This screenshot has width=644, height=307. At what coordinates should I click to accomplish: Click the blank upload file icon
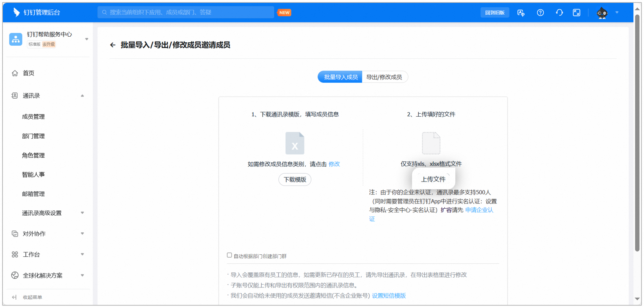pos(431,143)
